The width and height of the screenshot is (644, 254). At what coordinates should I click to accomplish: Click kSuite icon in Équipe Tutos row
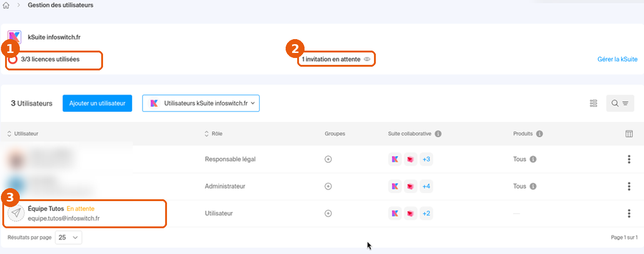coord(395,214)
